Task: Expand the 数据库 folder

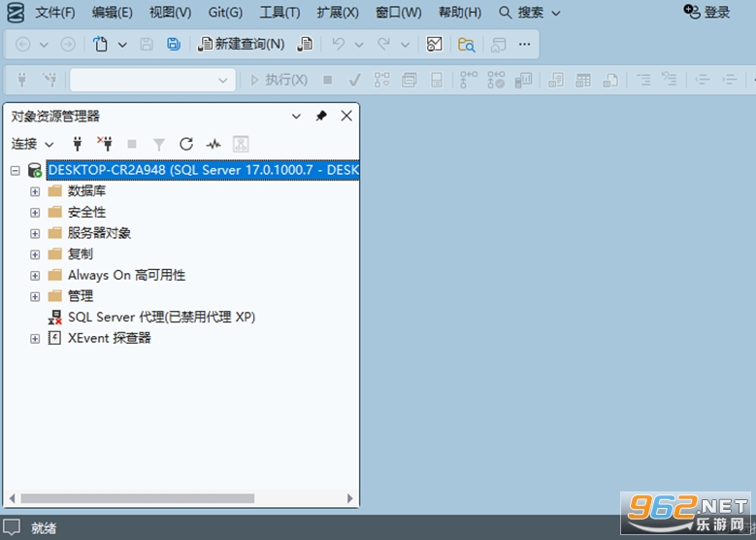Action: click(35, 191)
